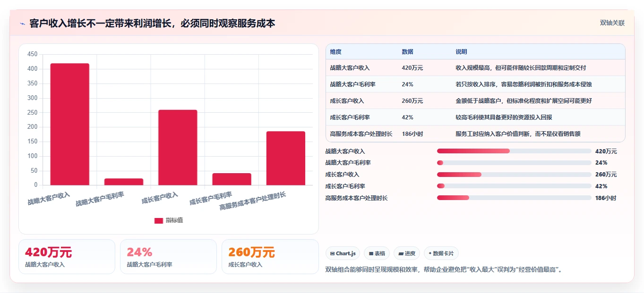The width and height of the screenshot is (644, 293).
Task: Click the 成长客户毛利率 bar in the chart
Action: pyautogui.click(x=232, y=179)
